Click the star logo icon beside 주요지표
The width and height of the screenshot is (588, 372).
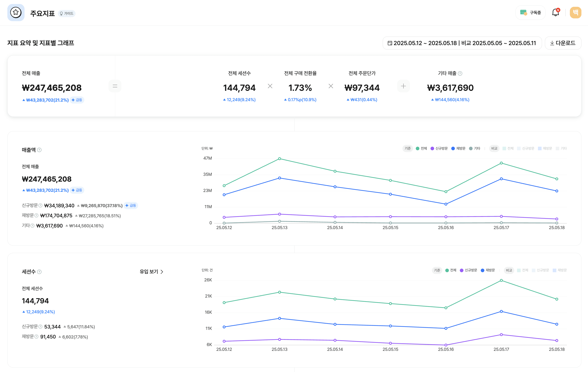coord(16,12)
